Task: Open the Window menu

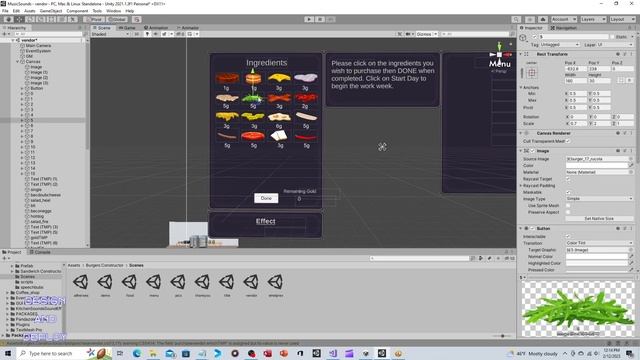Action: pyautogui.click(x=113, y=11)
